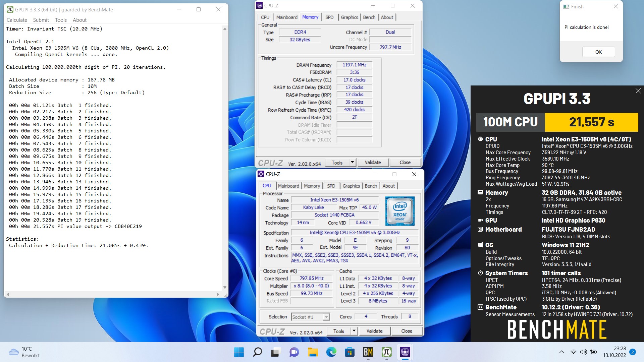The height and width of the screenshot is (362, 644).
Task: Click GPUPI horizontal scrollbar right arrow
Action: 218,294
